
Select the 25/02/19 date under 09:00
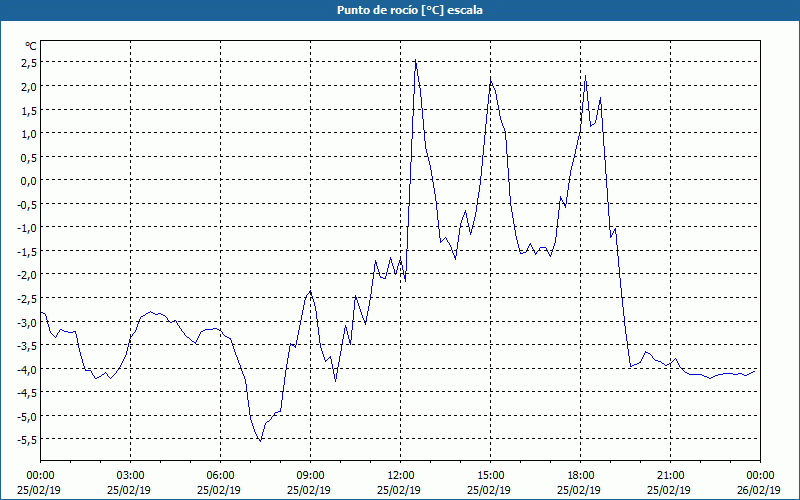[x=309, y=490]
